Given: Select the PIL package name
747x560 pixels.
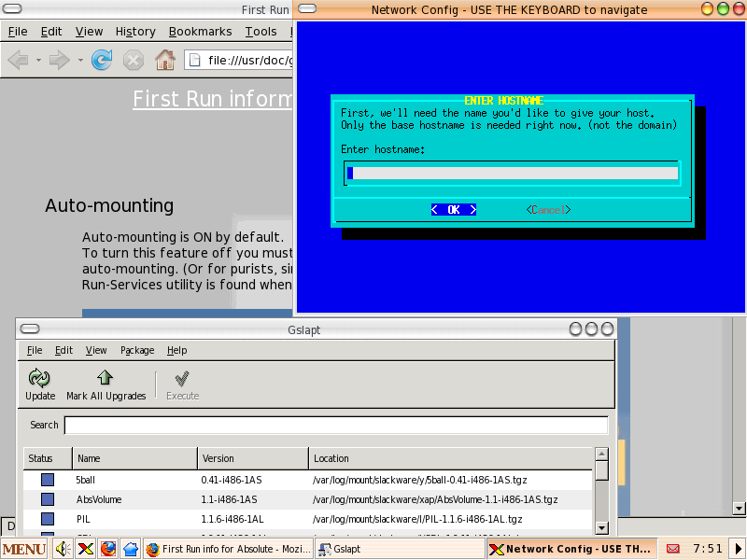Looking at the screenshot, I should (x=83, y=519).
